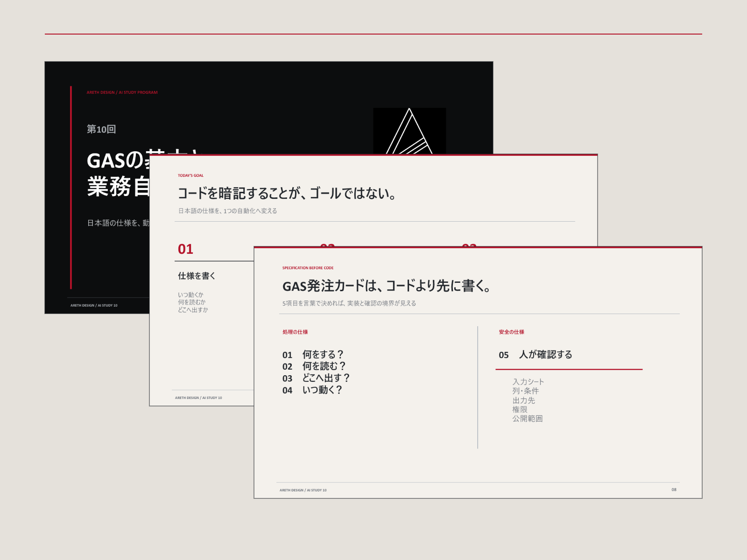Click item 05 人が確認する
This screenshot has width=747, height=560.
(536, 355)
